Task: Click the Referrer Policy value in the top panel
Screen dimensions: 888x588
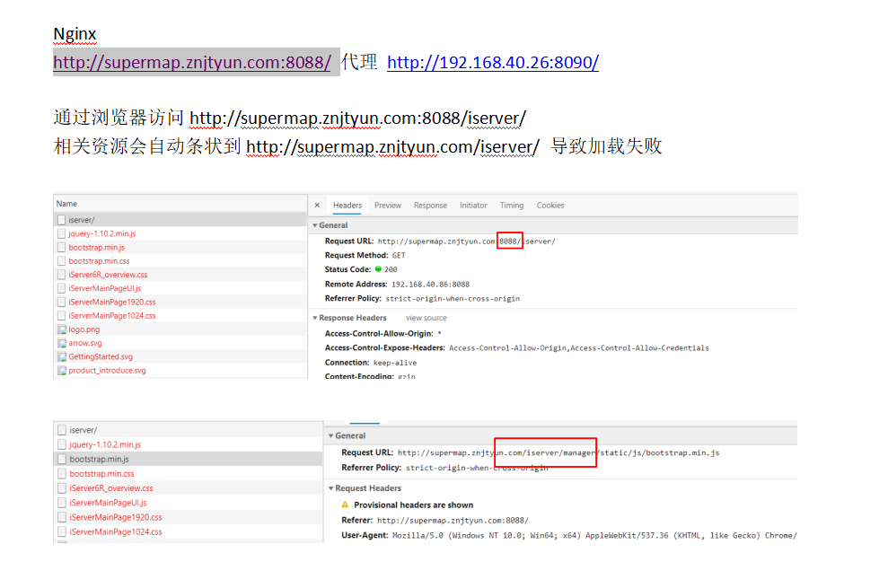Action: pyautogui.click(x=453, y=299)
